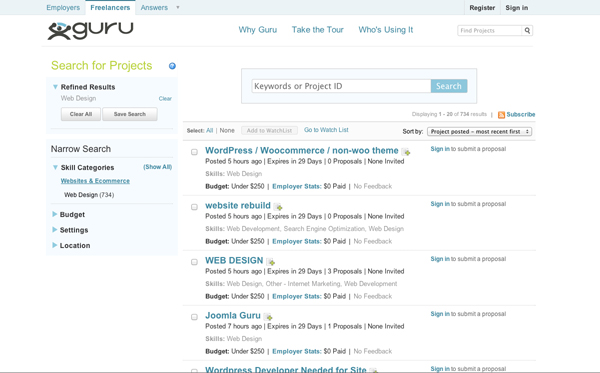
Task: Open the small dropdown arrow after Answers
Action: (x=178, y=8)
